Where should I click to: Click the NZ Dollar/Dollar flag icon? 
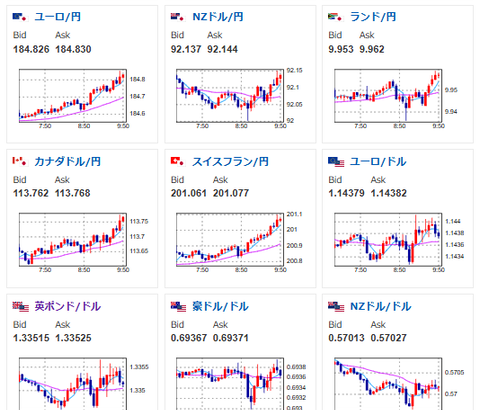pyautogui.click(x=336, y=307)
